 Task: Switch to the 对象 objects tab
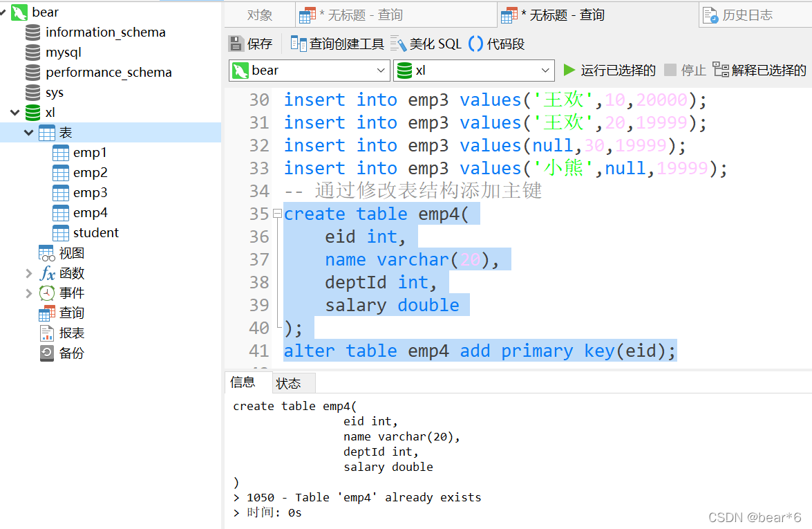point(260,15)
